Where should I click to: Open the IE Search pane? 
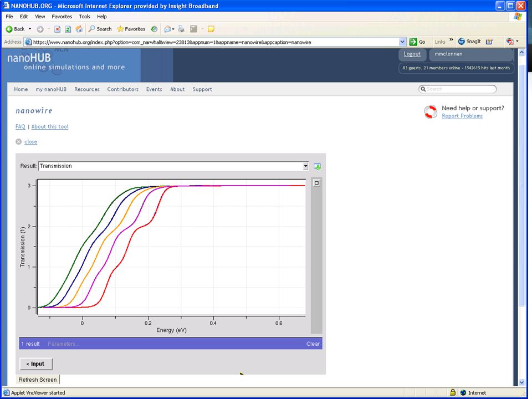(x=100, y=29)
